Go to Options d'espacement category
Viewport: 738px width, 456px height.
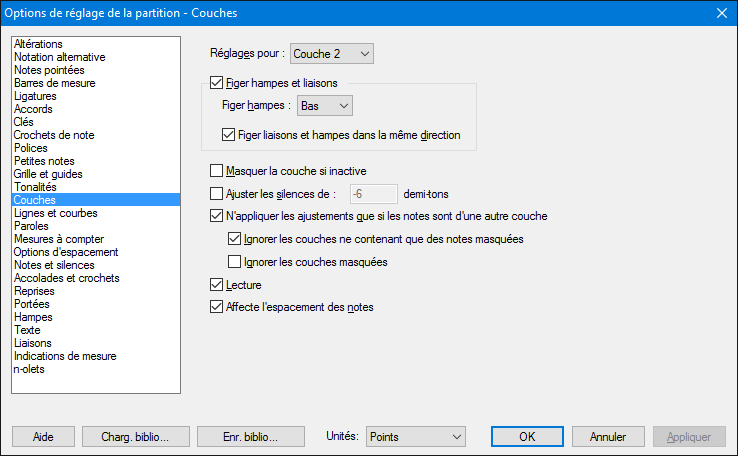click(x=66, y=252)
